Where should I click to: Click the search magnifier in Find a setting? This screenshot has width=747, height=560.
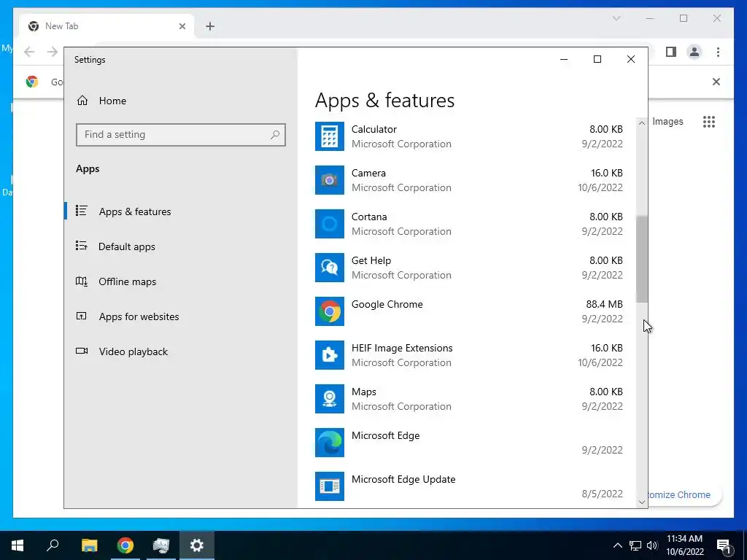click(x=275, y=135)
